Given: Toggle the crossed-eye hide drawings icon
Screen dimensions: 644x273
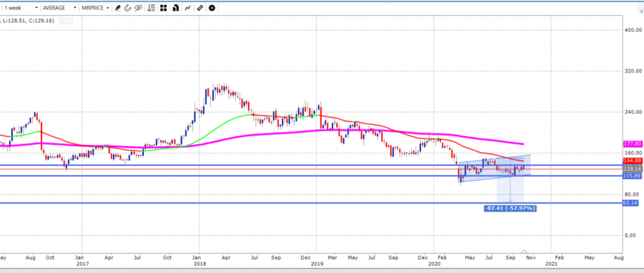Looking at the screenshot, I should [138, 8].
